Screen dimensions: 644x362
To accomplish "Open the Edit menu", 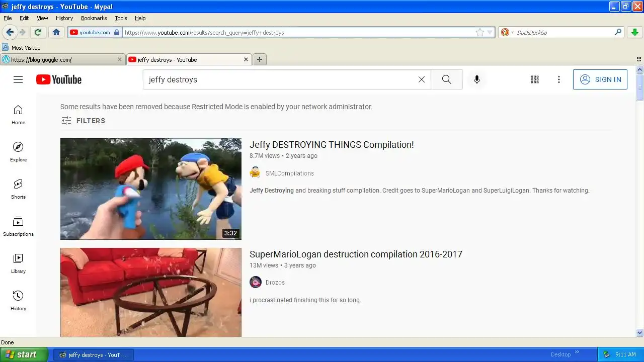I will 24,18.
